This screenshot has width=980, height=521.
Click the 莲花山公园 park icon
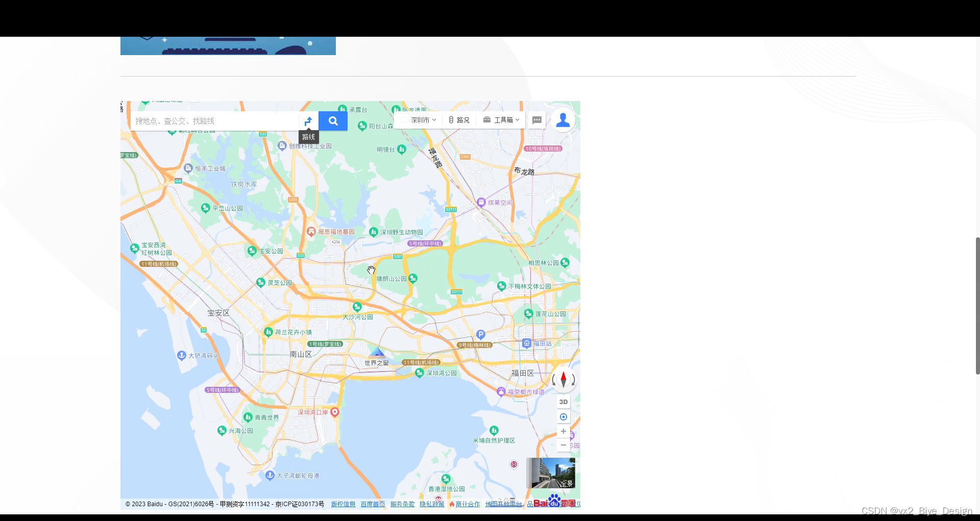click(529, 313)
